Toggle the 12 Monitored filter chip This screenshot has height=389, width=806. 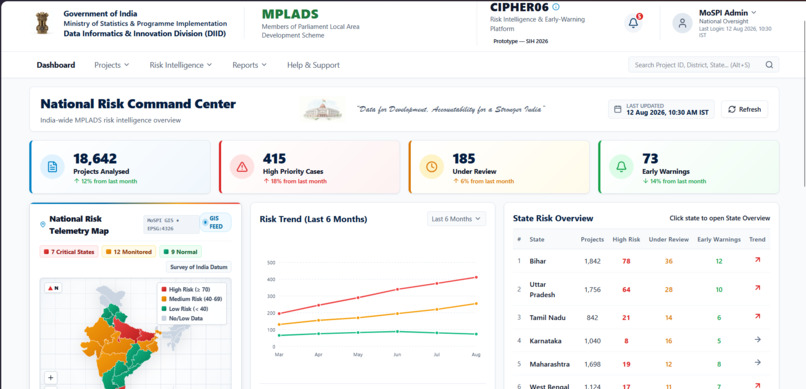129,252
